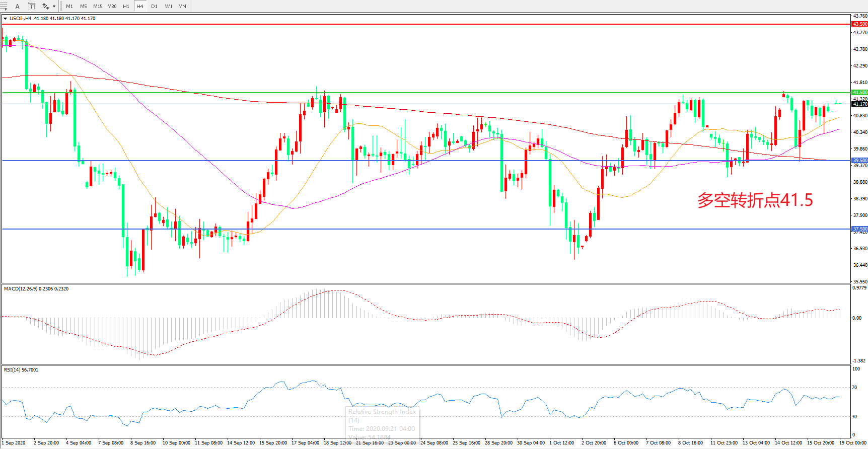This screenshot has height=449, width=868.
Task: Click the green 41.500 price level label
Action: (x=859, y=93)
